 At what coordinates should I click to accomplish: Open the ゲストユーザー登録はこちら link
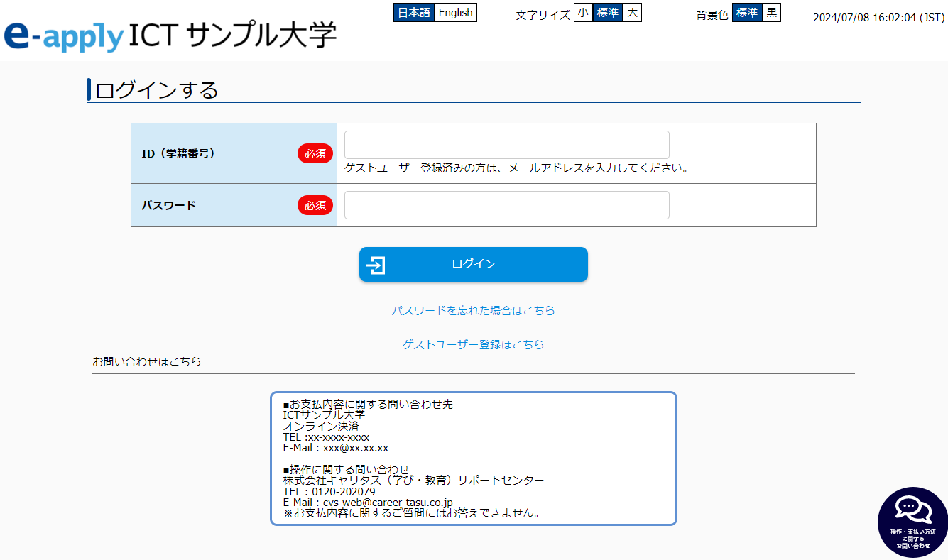(x=473, y=345)
